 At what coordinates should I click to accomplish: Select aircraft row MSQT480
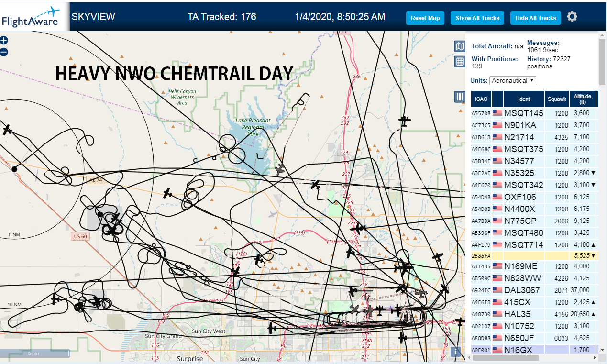(x=534, y=233)
